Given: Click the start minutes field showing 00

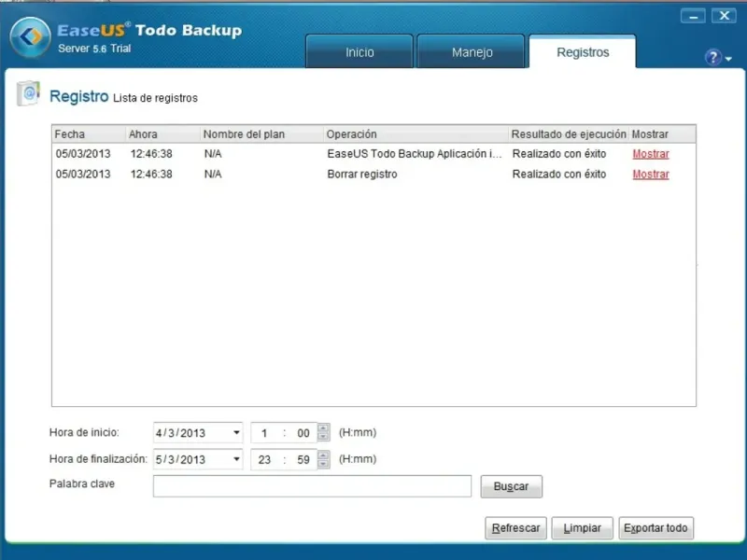Looking at the screenshot, I should [303, 433].
